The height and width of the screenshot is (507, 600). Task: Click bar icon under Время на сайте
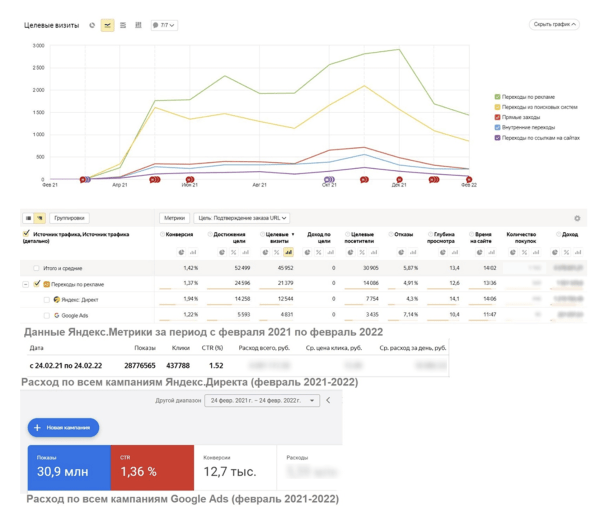pos(491,252)
